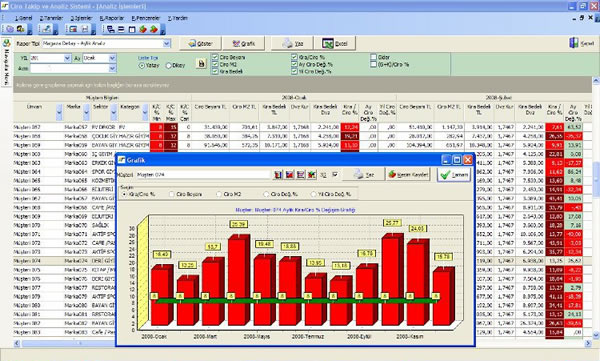Confirm with the green checkmark Tamam button
The image size is (600, 361).
pyautogui.click(x=454, y=175)
